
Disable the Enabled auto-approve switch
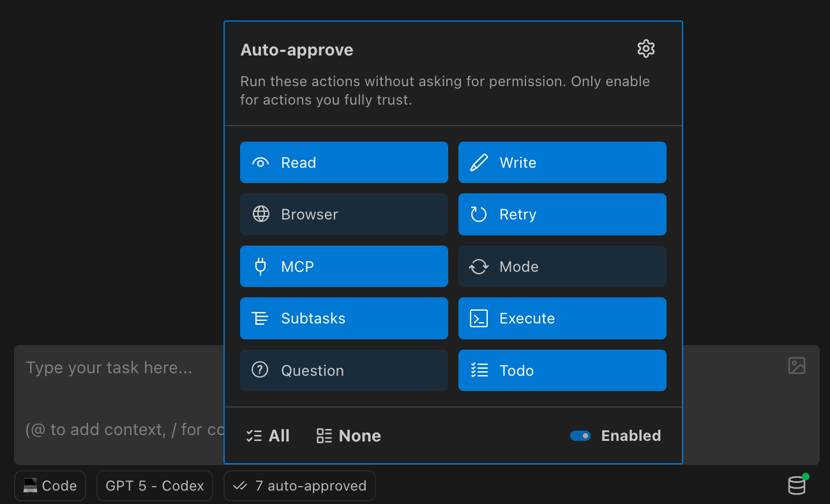pos(580,436)
